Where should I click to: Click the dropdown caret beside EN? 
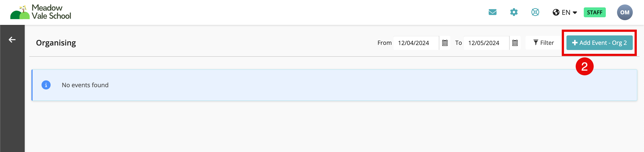(x=575, y=13)
